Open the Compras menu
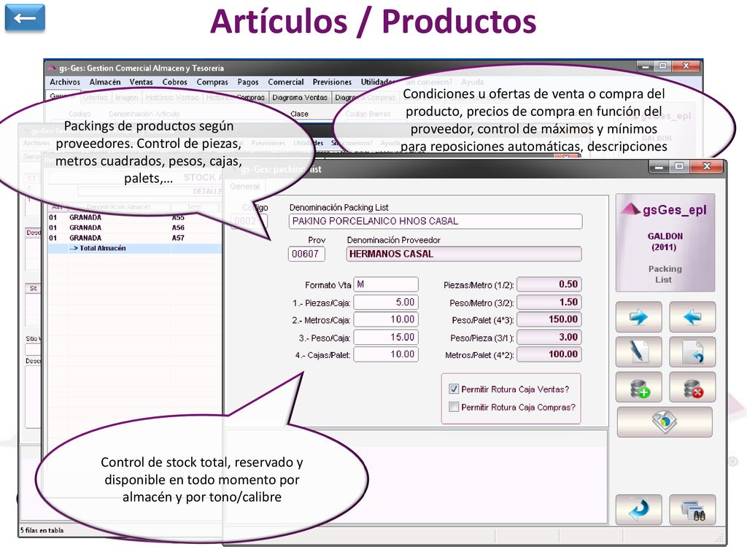This screenshot has width=747, height=560. (x=212, y=82)
